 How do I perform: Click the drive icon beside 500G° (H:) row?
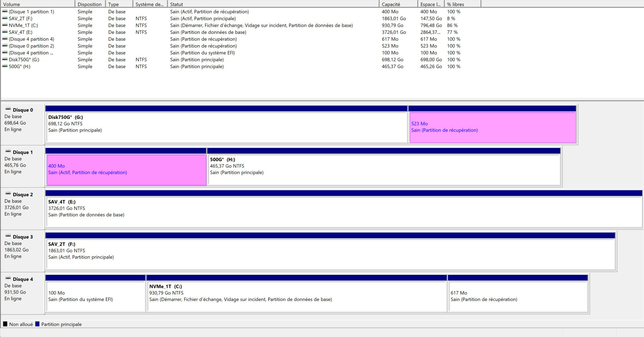pos(5,66)
